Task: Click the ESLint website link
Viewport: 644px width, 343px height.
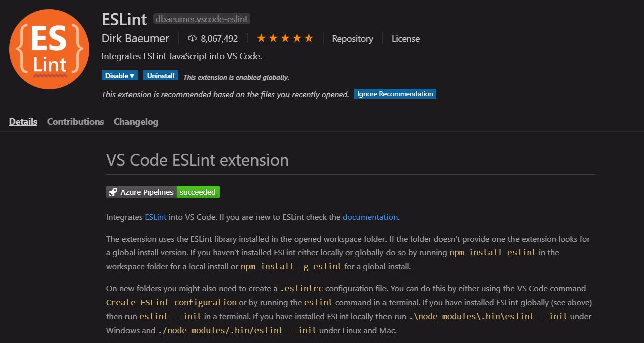Action: (155, 217)
